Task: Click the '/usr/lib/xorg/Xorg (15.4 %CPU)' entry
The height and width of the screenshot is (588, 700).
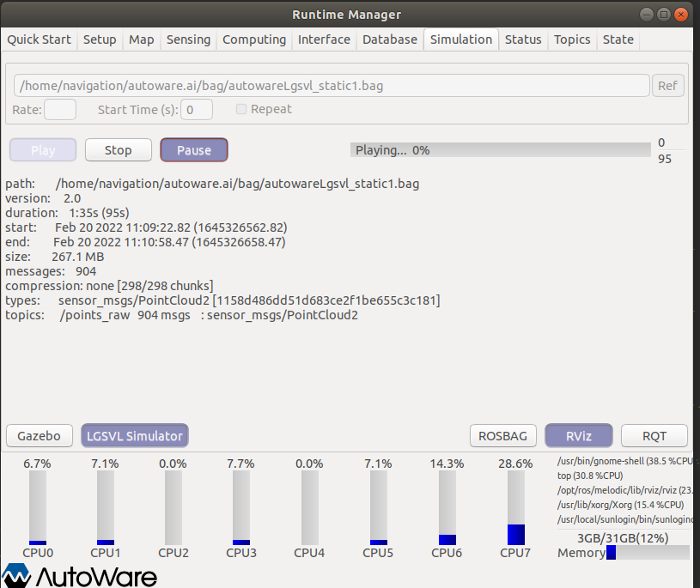Action: coord(620,505)
